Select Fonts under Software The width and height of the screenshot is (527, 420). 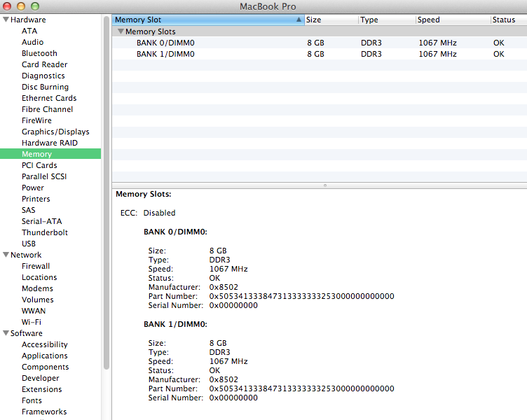point(32,400)
